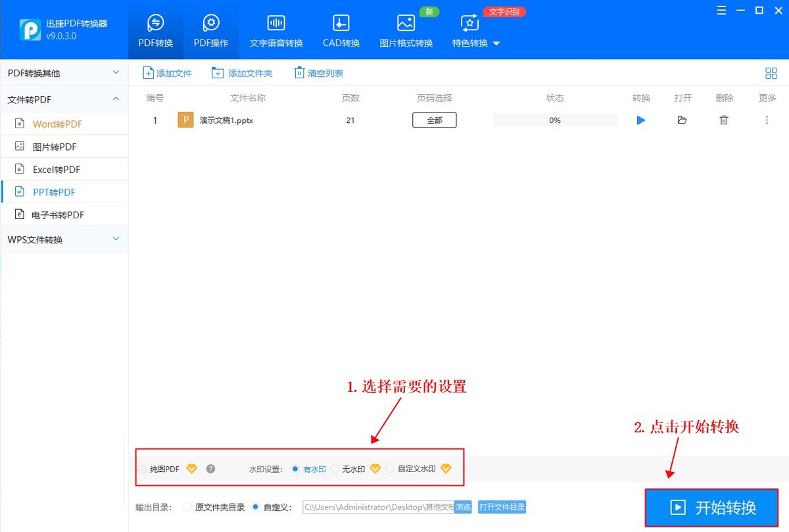
Task: Delete 演示文稿1.pptx using the trash icon
Action: [x=724, y=120]
